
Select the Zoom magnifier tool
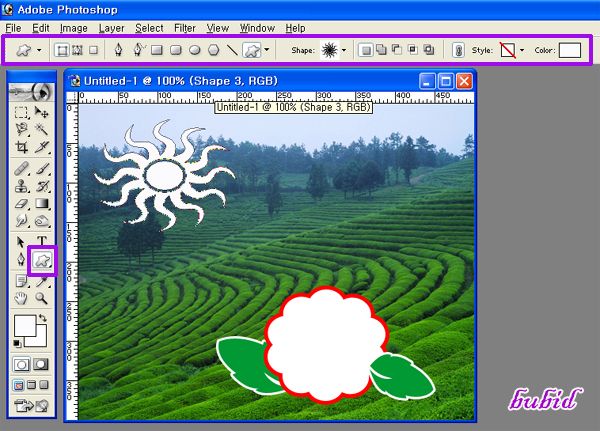[41, 299]
